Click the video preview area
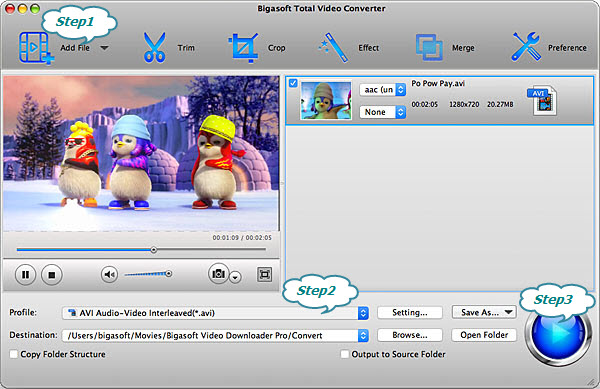The image size is (600, 389). (x=141, y=154)
